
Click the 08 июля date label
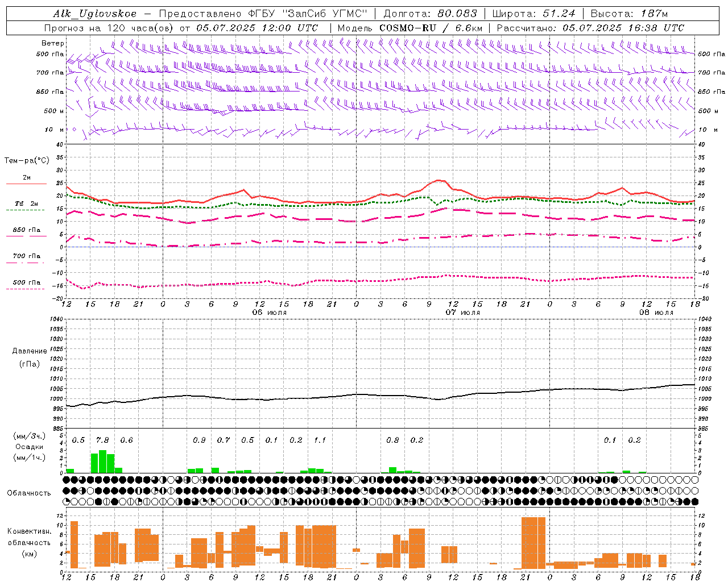(x=656, y=313)
